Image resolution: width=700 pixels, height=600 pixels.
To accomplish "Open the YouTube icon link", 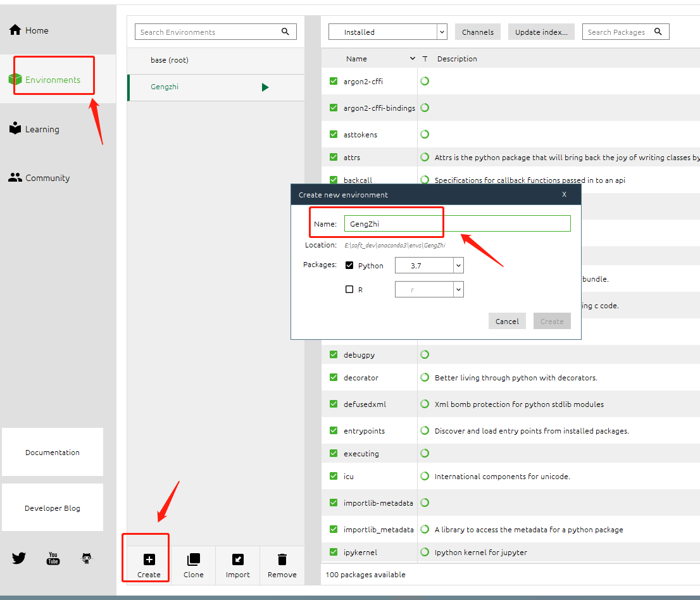I will click(x=53, y=558).
